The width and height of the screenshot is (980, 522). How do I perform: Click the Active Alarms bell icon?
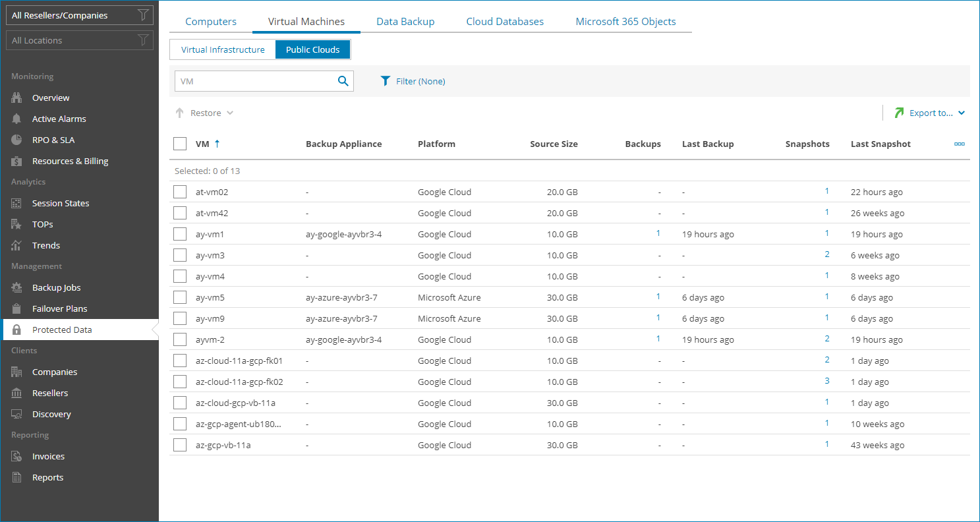pyautogui.click(x=17, y=119)
